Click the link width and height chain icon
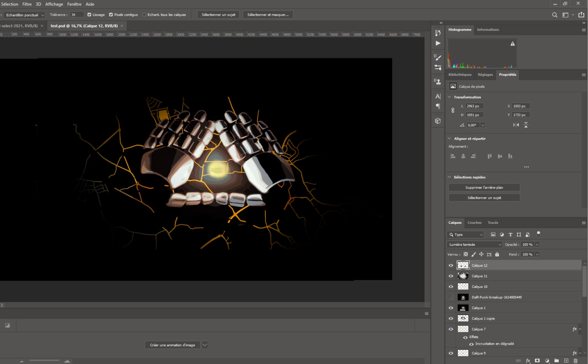Screen dimensions: 588x364 [x=453, y=110]
